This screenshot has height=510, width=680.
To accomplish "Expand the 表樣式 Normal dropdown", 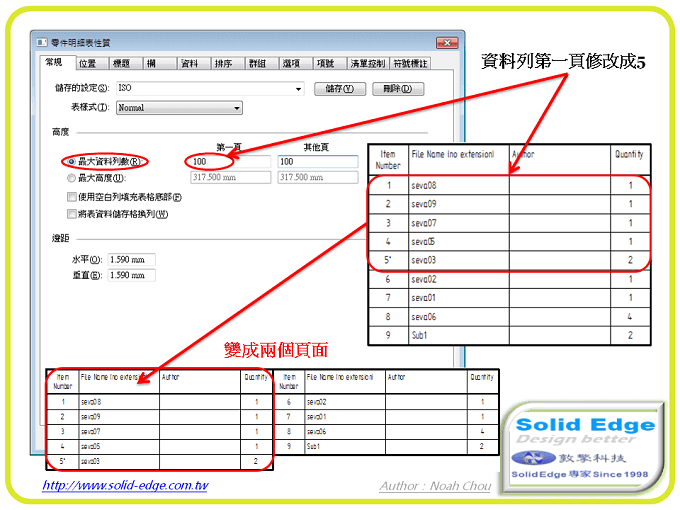I will pos(237,107).
